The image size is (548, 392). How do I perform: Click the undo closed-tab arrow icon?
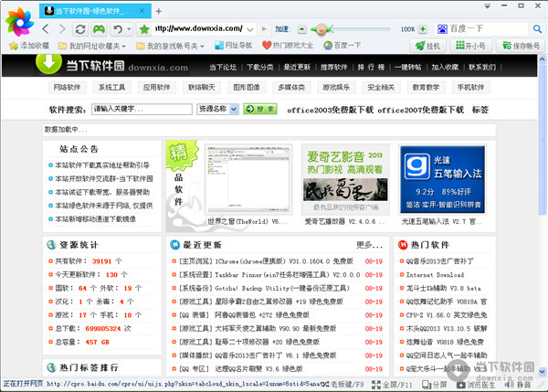(x=118, y=29)
